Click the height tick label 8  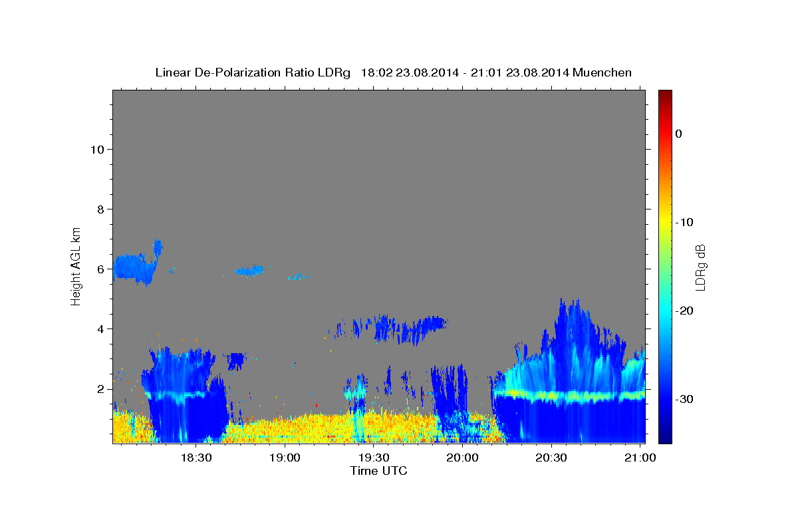click(x=99, y=209)
